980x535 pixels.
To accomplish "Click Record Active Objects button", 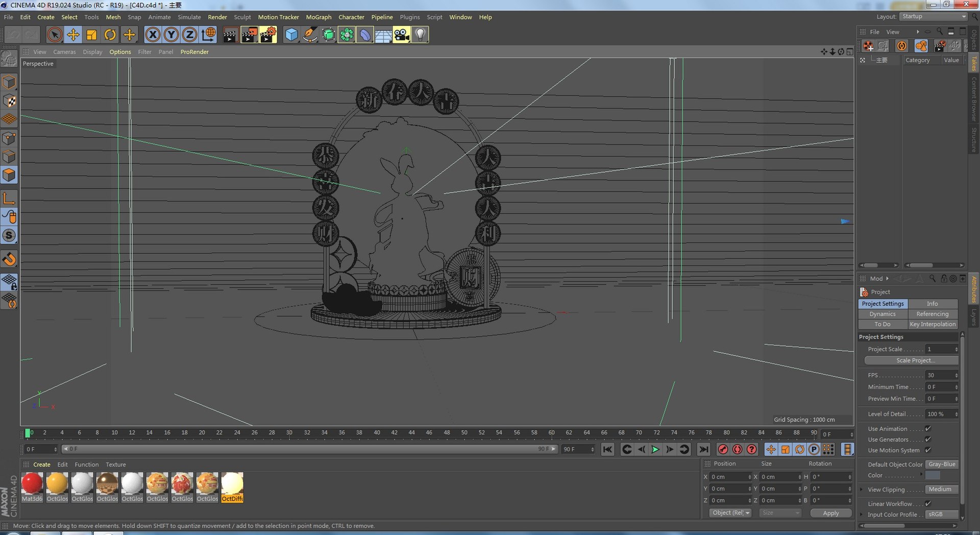I will 723,449.
